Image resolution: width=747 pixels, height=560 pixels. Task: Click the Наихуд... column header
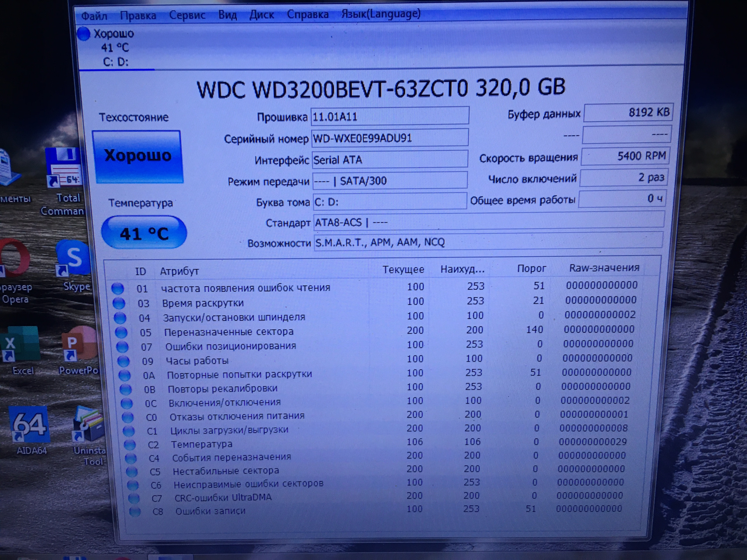coord(463,269)
